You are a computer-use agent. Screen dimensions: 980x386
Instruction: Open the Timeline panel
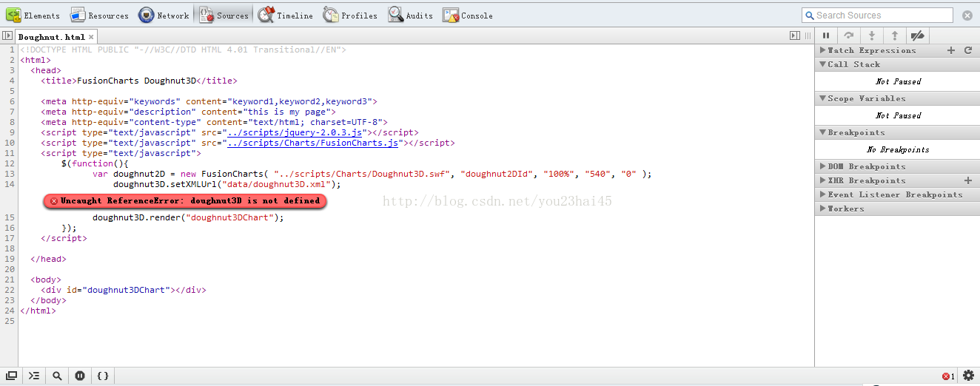pyautogui.click(x=286, y=15)
